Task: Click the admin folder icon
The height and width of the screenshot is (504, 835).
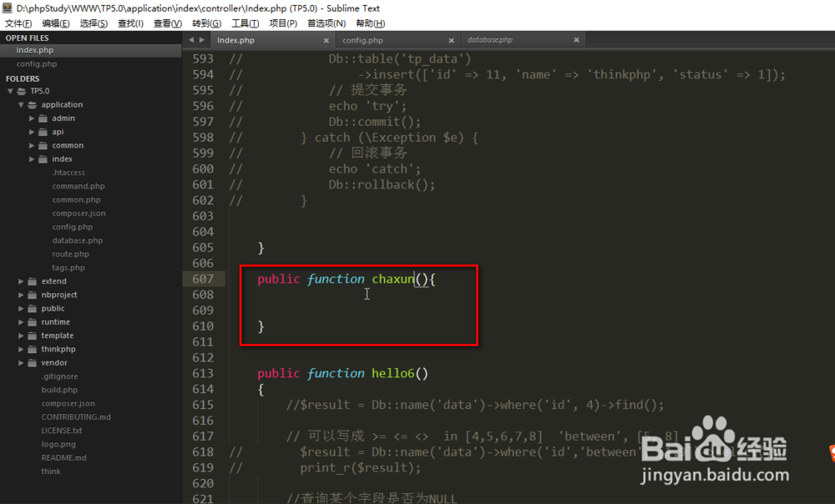Action: [x=43, y=118]
